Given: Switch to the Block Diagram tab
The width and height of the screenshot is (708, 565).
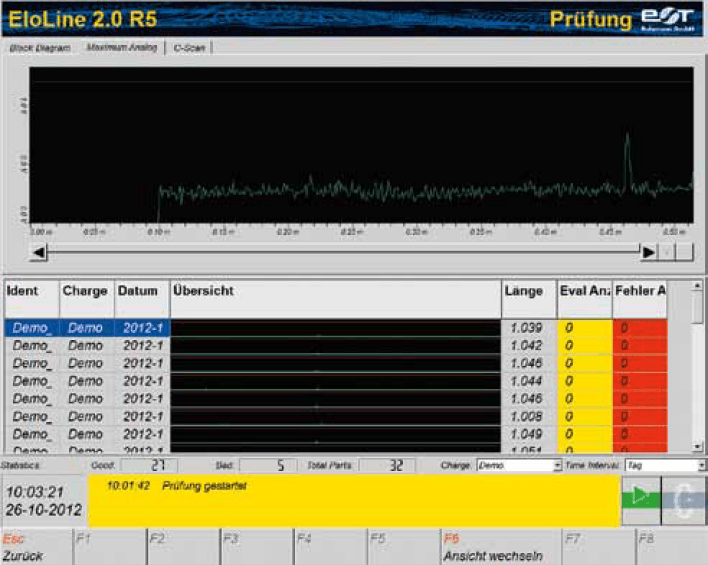Looking at the screenshot, I should 40,48.
